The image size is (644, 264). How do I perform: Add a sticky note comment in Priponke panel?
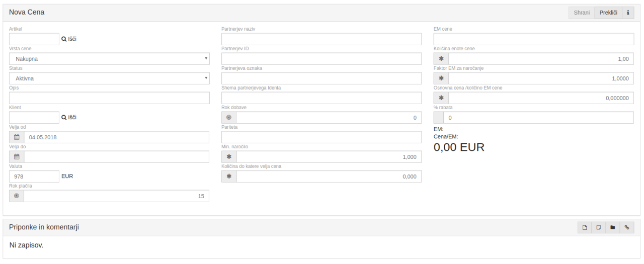pyautogui.click(x=599, y=227)
